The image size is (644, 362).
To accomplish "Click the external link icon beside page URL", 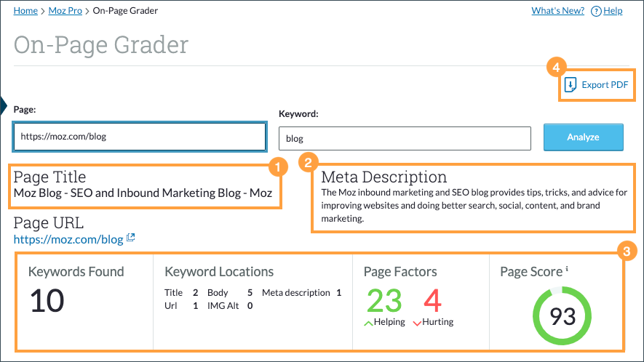I will tap(131, 238).
